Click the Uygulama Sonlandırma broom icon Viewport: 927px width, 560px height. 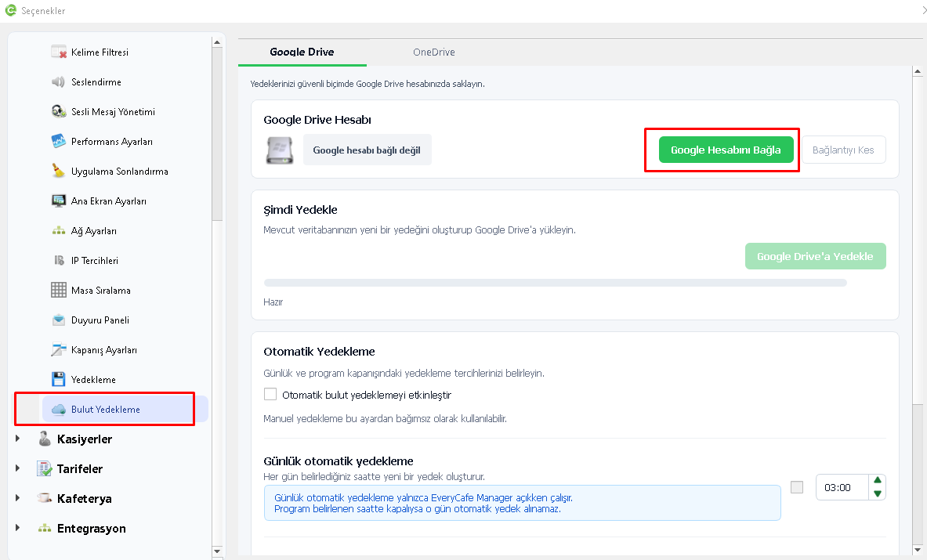[59, 171]
